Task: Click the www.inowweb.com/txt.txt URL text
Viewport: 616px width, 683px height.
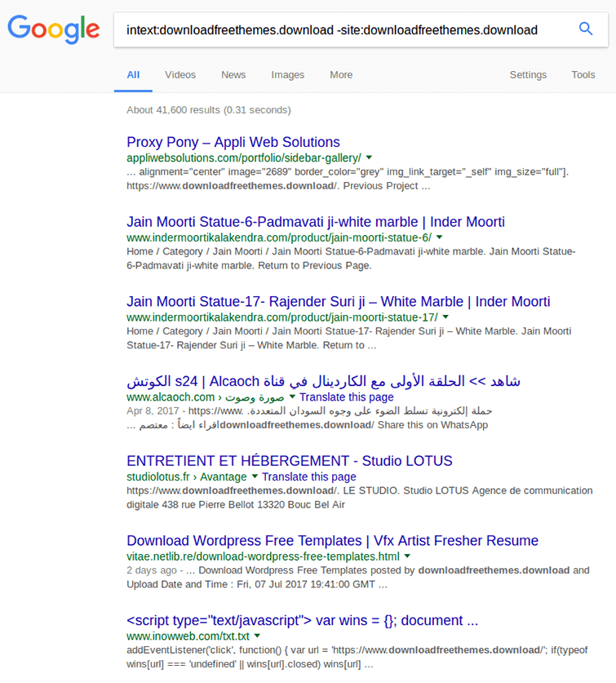Action: point(188,636)
